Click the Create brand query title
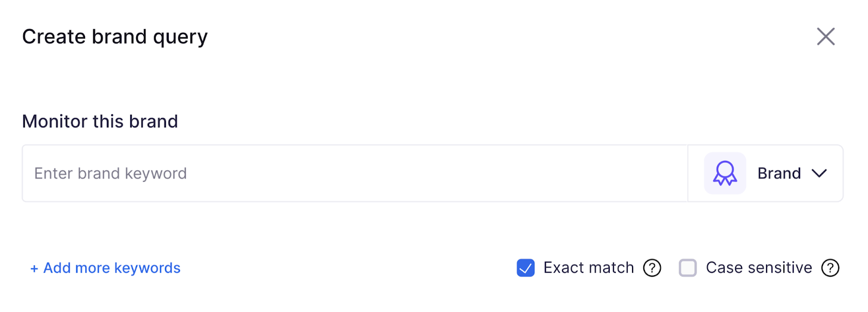 pyautogui.click(x=114, y=36)
